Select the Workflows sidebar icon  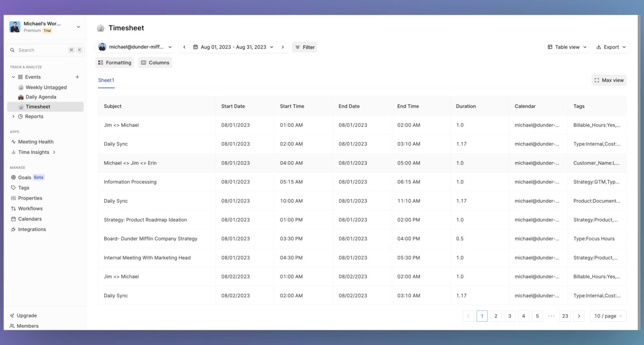click(x=13, y=208)
